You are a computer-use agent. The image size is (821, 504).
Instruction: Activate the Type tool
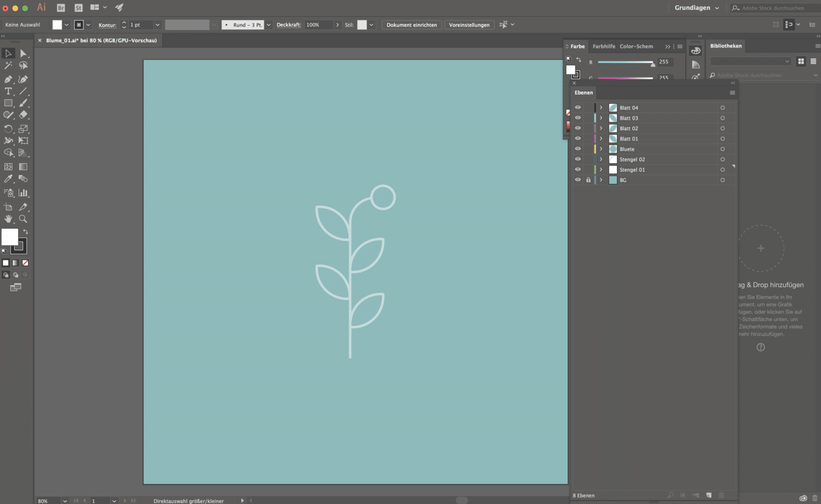point(8,91)
